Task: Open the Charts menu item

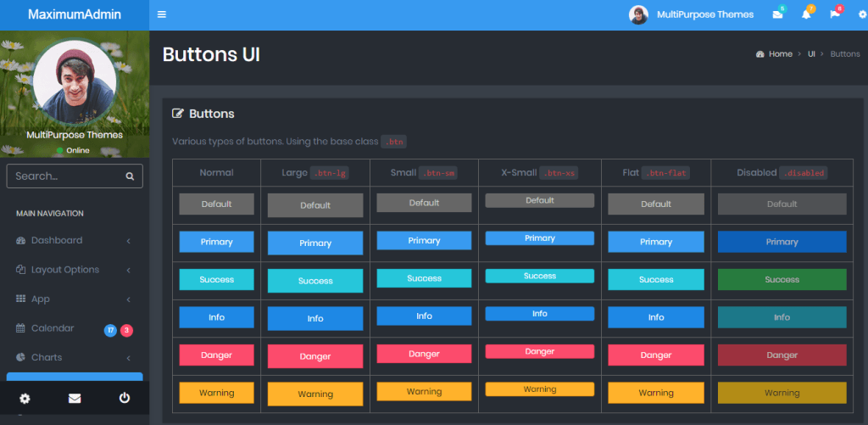Action: [x=75, y=357]
